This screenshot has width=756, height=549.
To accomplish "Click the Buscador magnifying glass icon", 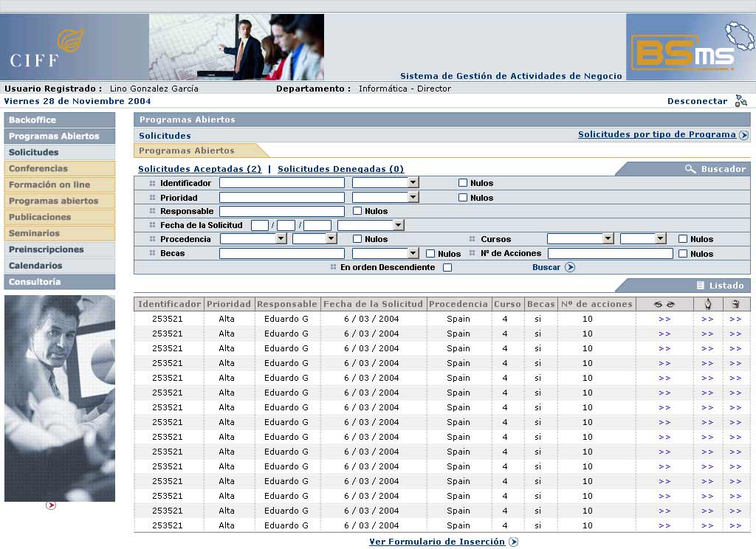I will (690, 169).
